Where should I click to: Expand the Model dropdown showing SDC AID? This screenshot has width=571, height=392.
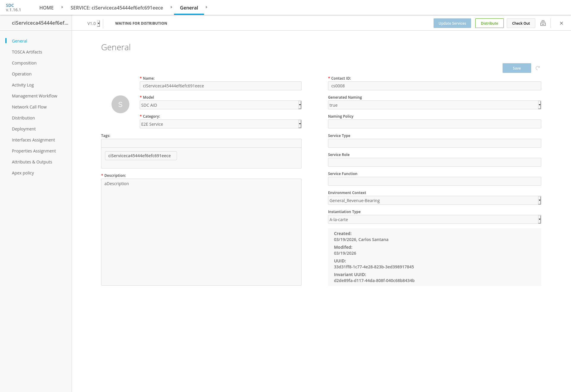(x=220, y=105)
